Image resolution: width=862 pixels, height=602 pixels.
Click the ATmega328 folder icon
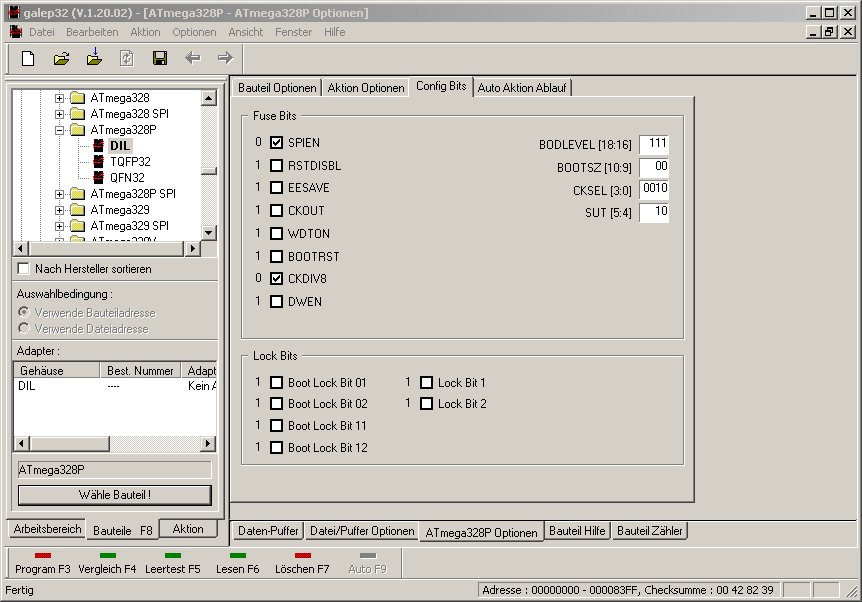point(78,98)
